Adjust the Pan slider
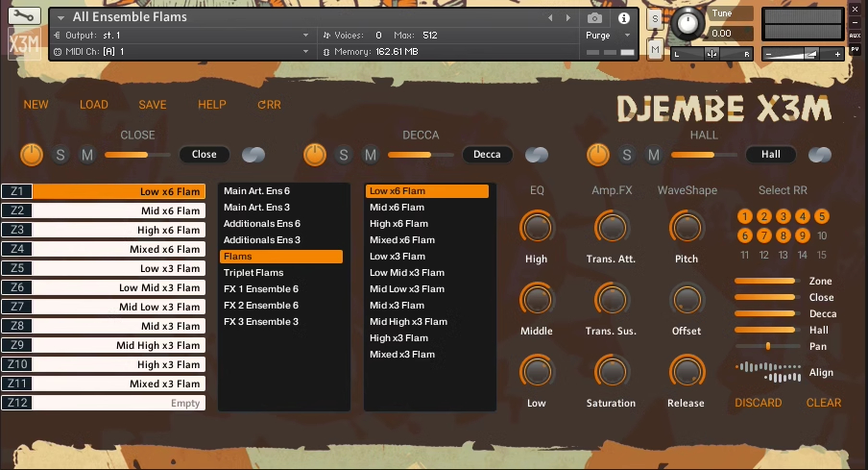The height and width of the screenshot is (470, 868). (x=767, y=346)
